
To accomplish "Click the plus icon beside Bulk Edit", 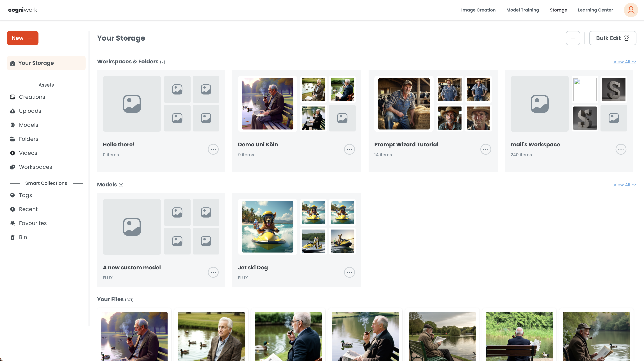I will pyautogui.click(x=573, y=38).
